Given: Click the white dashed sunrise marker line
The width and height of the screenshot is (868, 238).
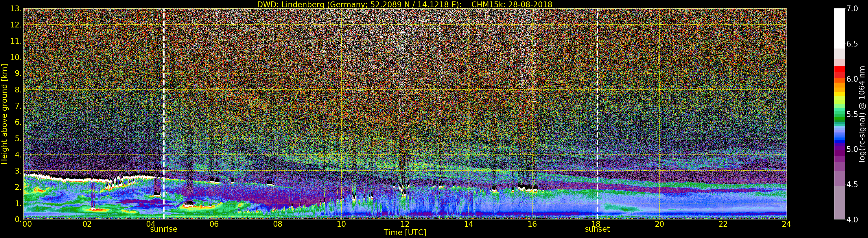Looking at the screenshot, I should [164, 114].
